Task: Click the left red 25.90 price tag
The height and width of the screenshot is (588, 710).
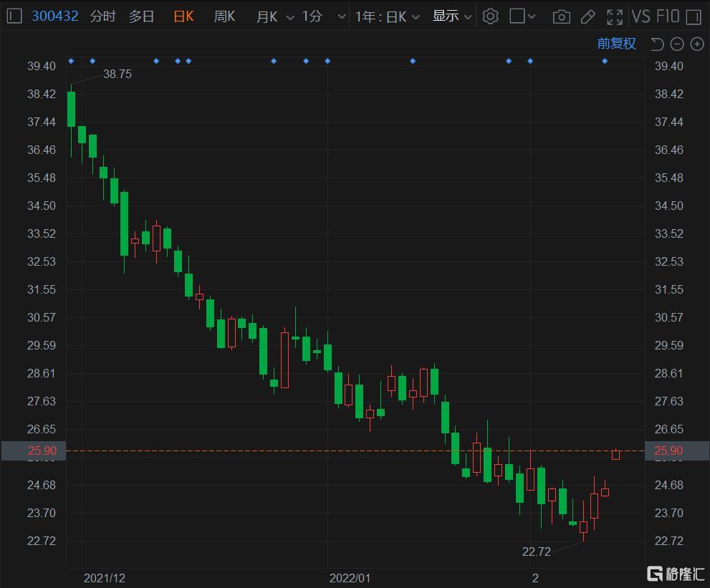Action: [34, 450]
